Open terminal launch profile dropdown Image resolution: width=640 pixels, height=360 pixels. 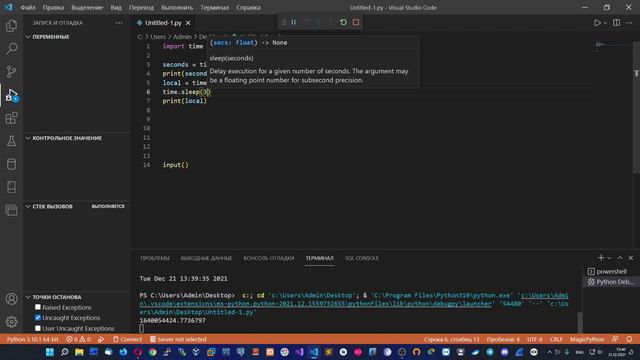(x=609, y=258)
